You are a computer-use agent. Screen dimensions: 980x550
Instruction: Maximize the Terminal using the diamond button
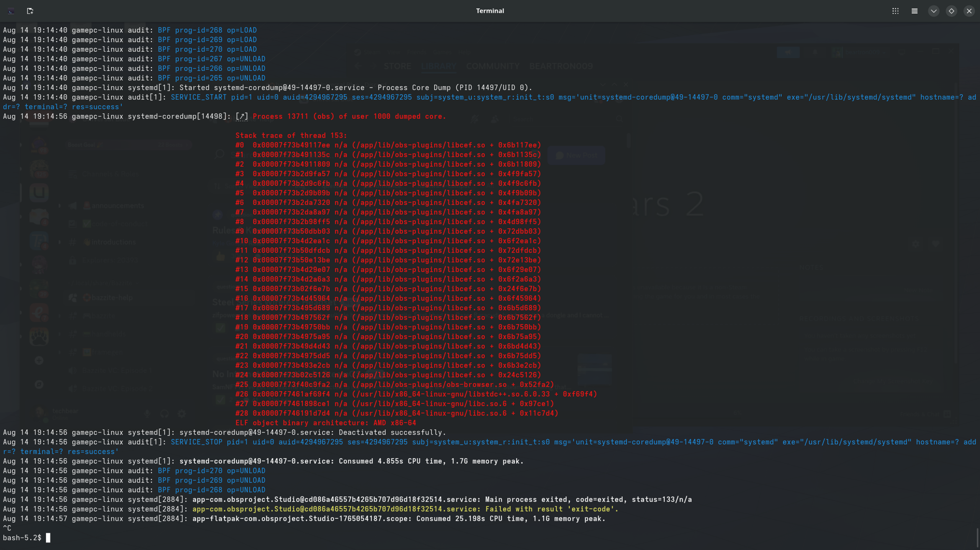click(x=951, y=11)
